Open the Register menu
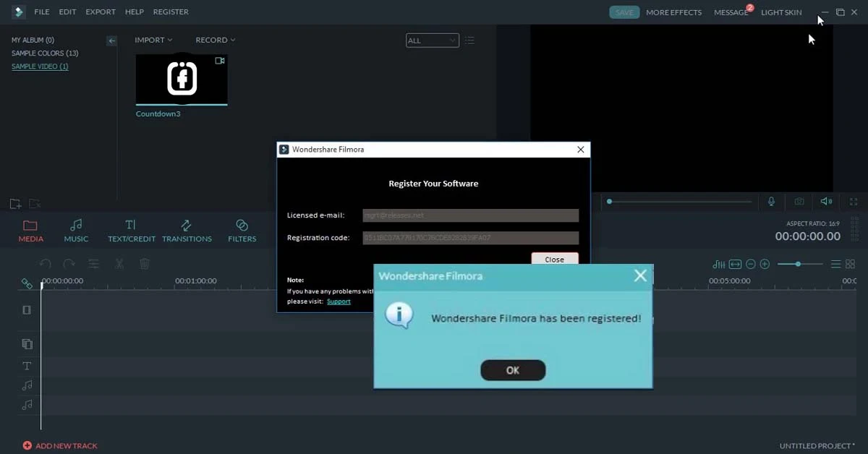This screenshot has height=454, width=868. 171,12
